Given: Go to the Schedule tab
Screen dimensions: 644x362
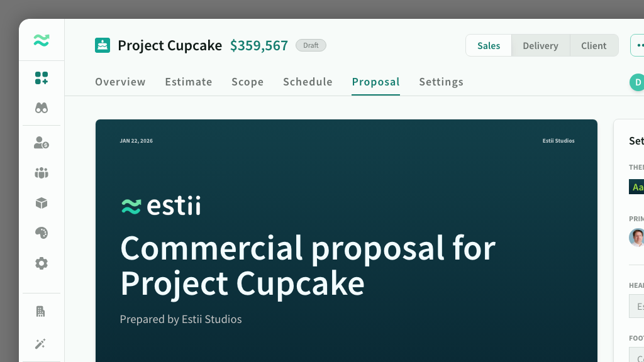Looking at the screenshot, I should (308, 82).
